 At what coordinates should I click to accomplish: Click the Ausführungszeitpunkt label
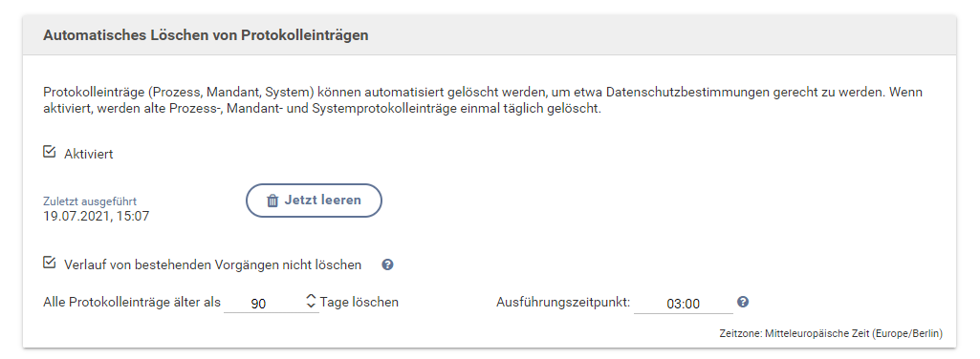(x=563, y=302)
